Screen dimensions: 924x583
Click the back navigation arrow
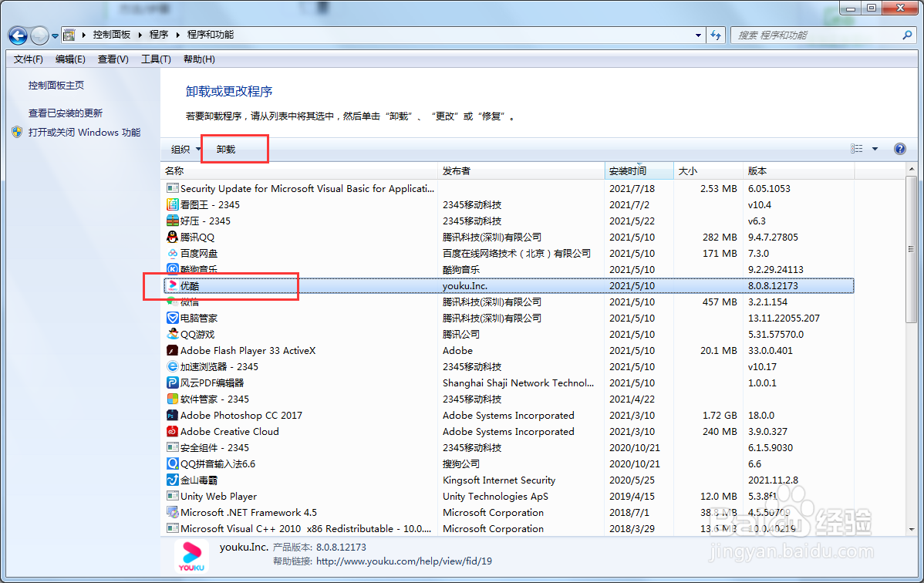(19, 35)
